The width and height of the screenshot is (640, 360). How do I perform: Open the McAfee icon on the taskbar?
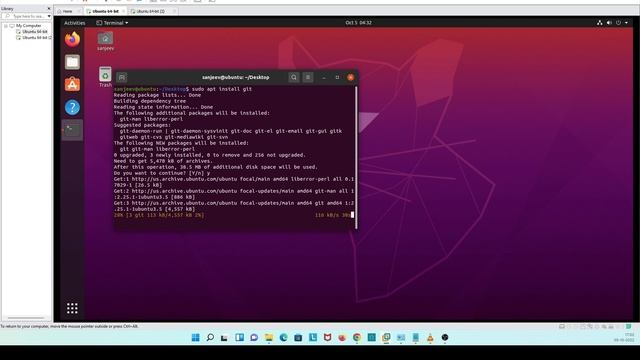click(327, 337)
